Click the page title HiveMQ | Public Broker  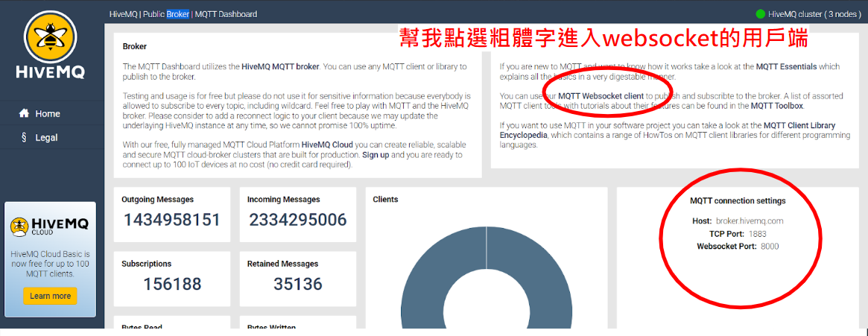tap(150, 14)
